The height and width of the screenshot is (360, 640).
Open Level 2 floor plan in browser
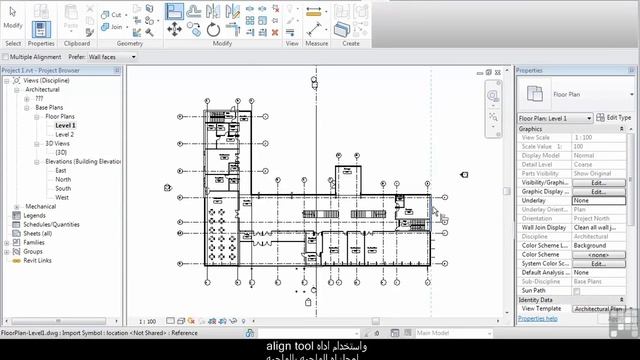click(64, 135)
